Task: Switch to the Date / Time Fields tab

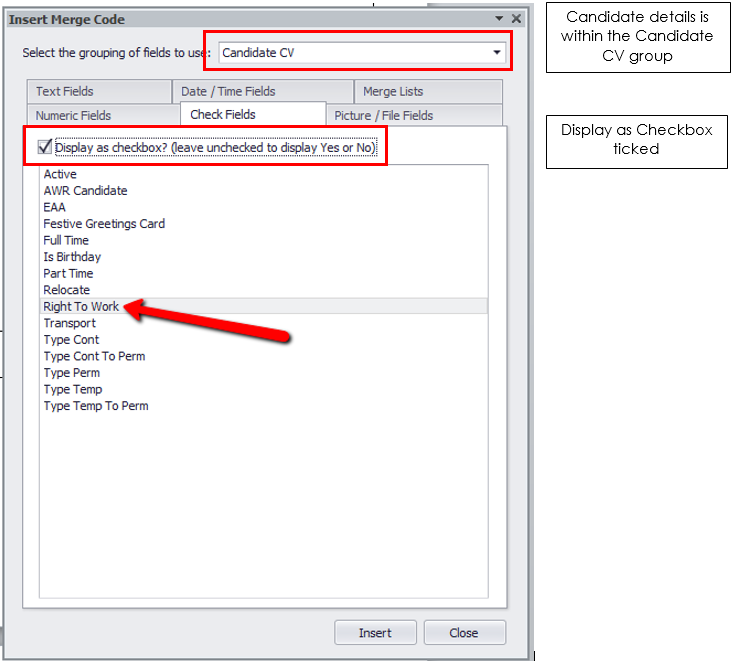Action: pyautogui.click(x=228, y=92)
